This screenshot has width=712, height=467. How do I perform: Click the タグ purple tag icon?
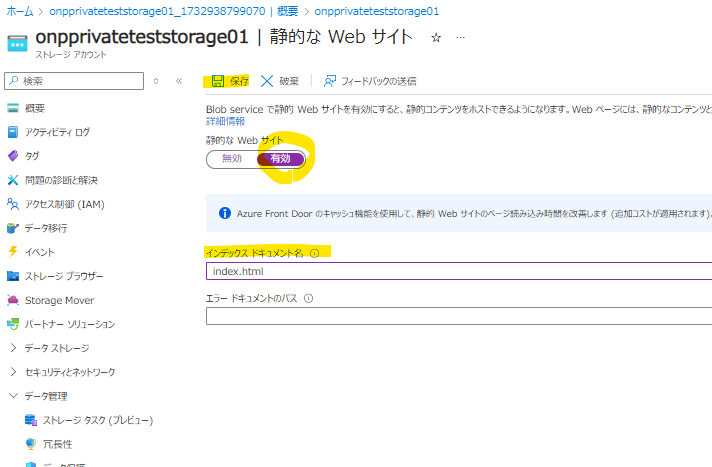[x=13, y=156]
